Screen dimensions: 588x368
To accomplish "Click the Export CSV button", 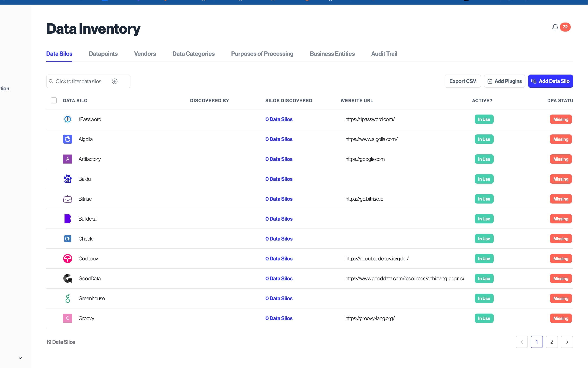I will [462, 81].
